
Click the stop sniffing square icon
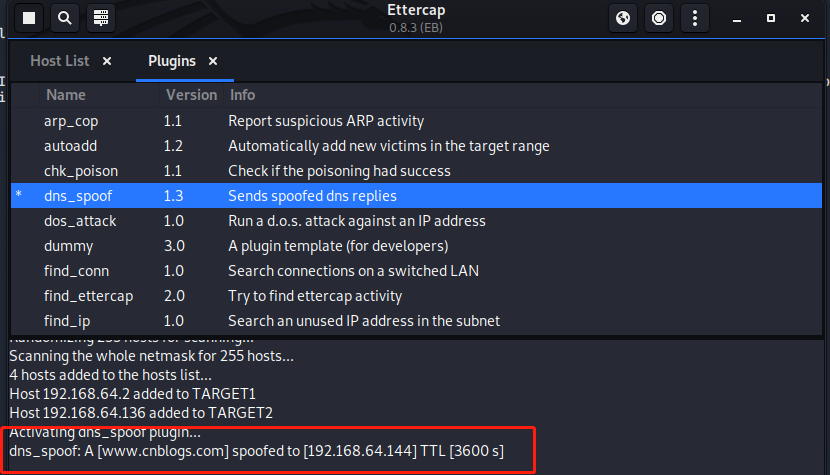(30, 18)
